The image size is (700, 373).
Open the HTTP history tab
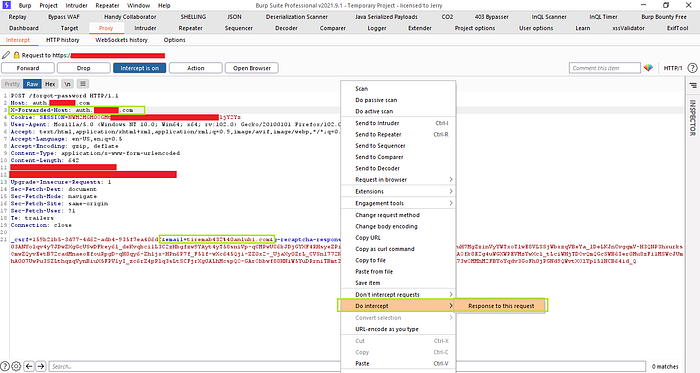click(62, 40)
